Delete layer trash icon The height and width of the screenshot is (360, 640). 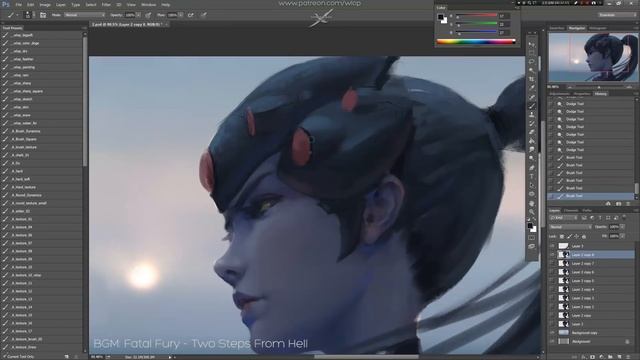pos(629,357)
